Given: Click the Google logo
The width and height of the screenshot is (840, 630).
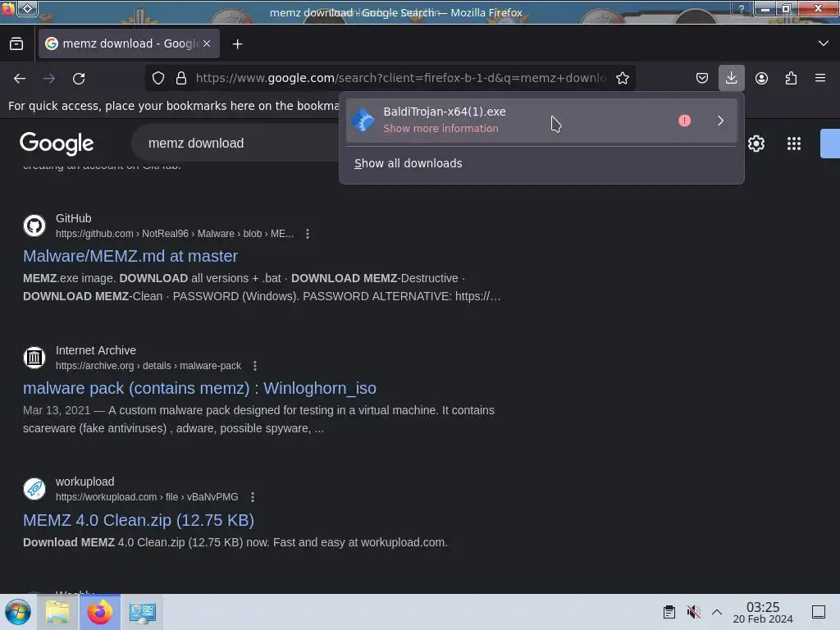Looking at the screenshot, I should [x=57, y=144].
